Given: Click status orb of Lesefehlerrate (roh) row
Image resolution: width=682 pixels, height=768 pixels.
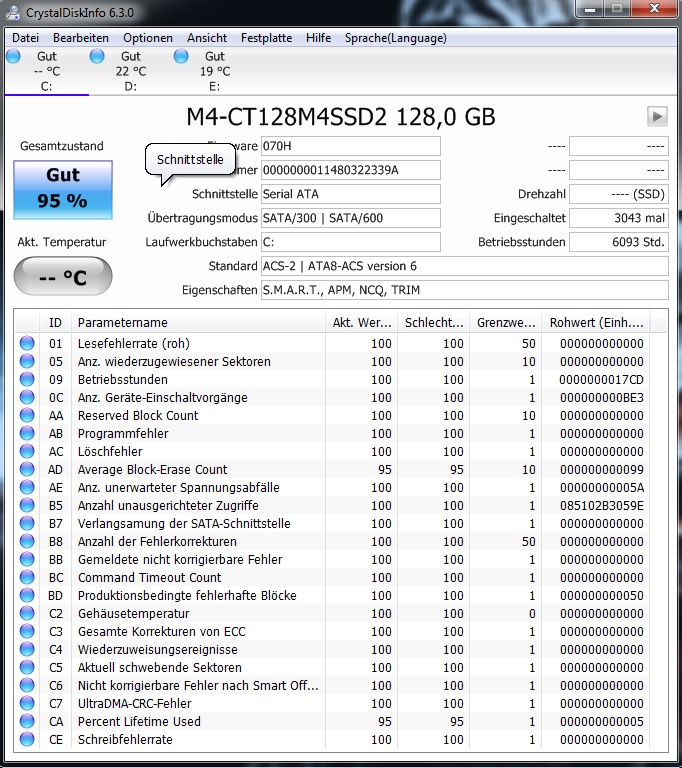Looking at the screenshot, I should (x=27, y=343).
